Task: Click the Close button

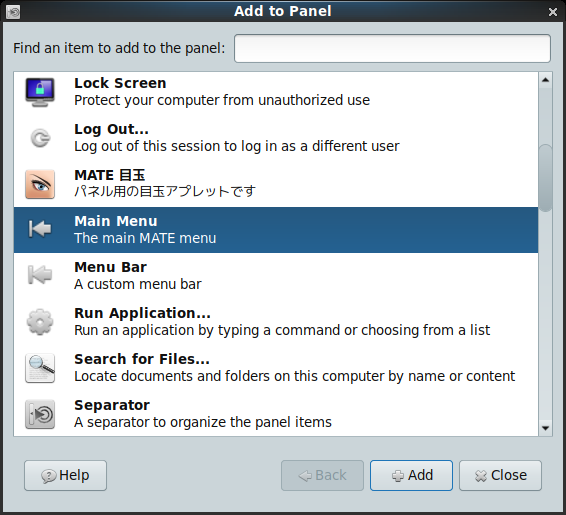Action: [x=500, y=475]
